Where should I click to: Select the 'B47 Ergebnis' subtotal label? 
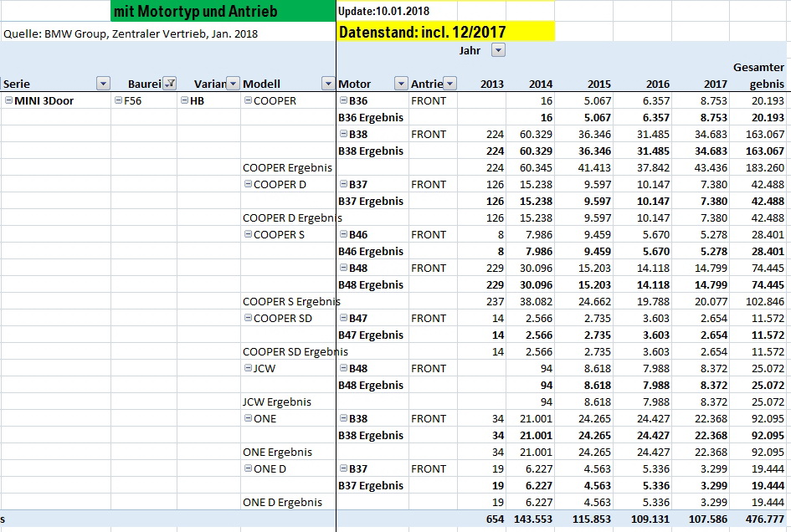[371, 335]
